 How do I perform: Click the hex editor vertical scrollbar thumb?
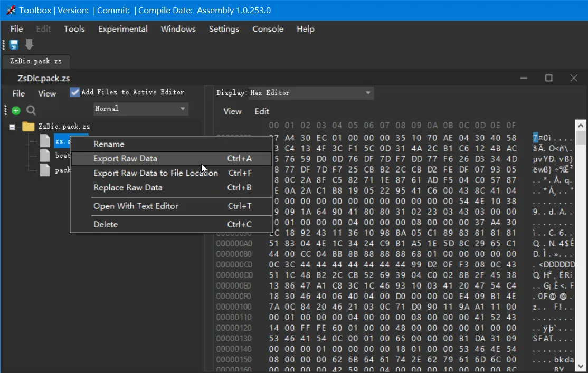coord(581,137)
